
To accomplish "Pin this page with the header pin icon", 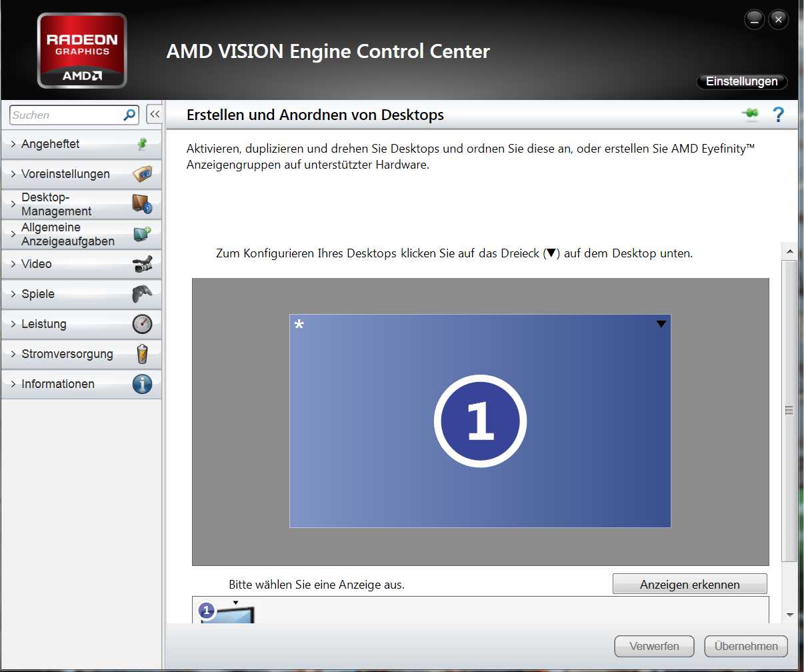I will 751,115.
